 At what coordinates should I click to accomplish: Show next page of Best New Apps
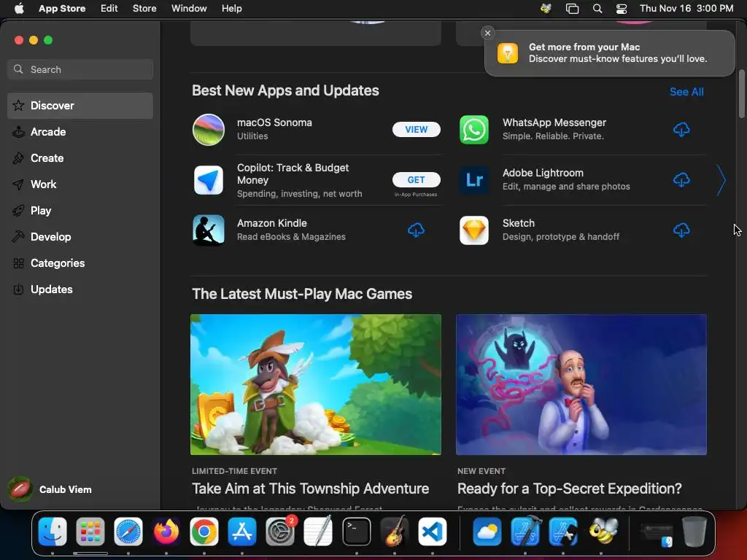721,180
